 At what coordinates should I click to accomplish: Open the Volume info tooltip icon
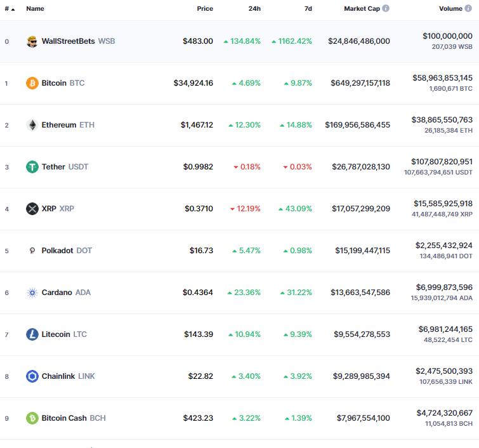coord(468,8)
